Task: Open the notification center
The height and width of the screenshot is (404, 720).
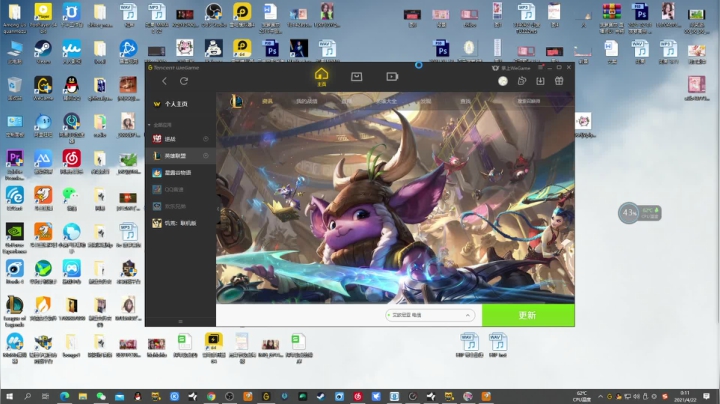Action: (707, 396)
